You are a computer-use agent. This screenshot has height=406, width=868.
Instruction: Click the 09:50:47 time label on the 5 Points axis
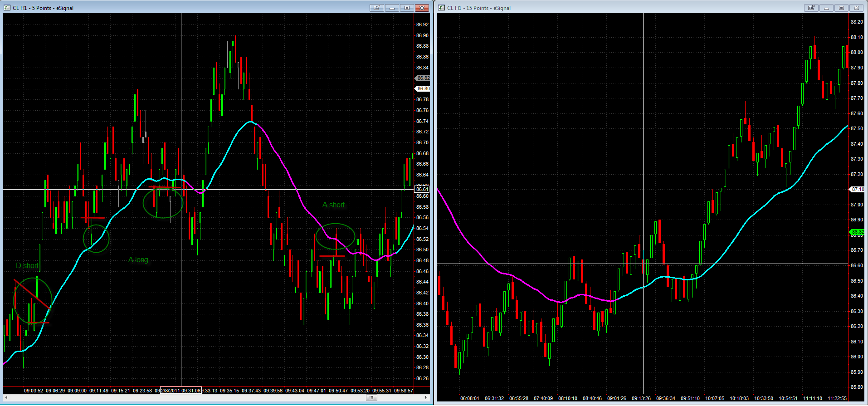[338, 391]
